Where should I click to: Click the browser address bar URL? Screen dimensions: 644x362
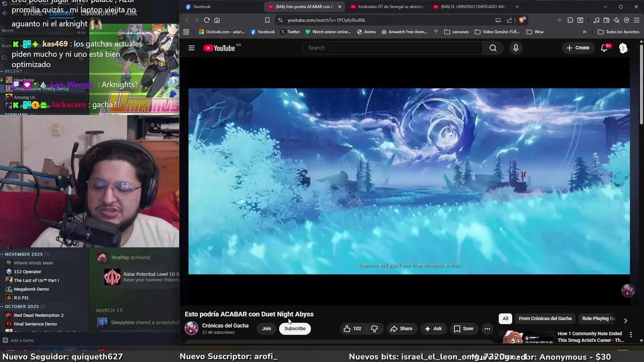click(327, 20)
